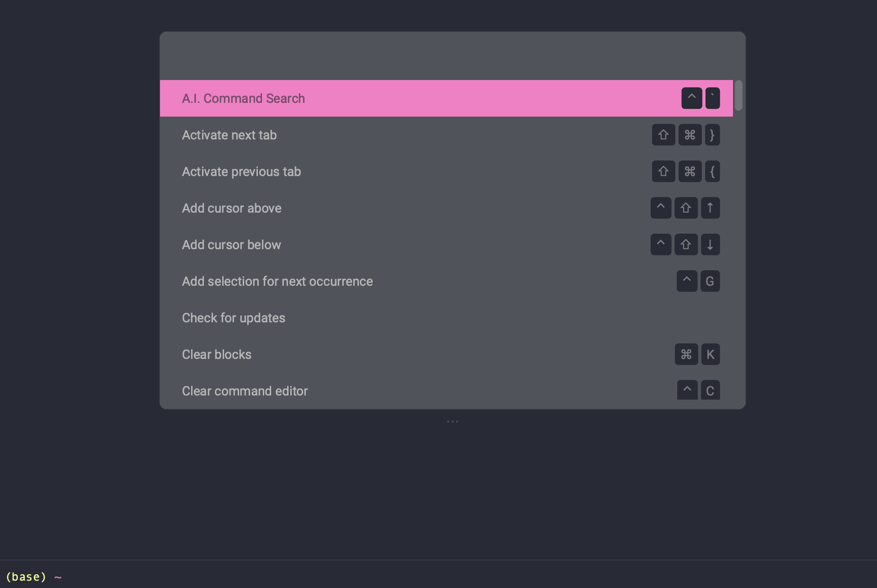Click the K key icon beside Clear blocks
The width and height of the screenshot is (877, 588).
click(x=710, y=354)
